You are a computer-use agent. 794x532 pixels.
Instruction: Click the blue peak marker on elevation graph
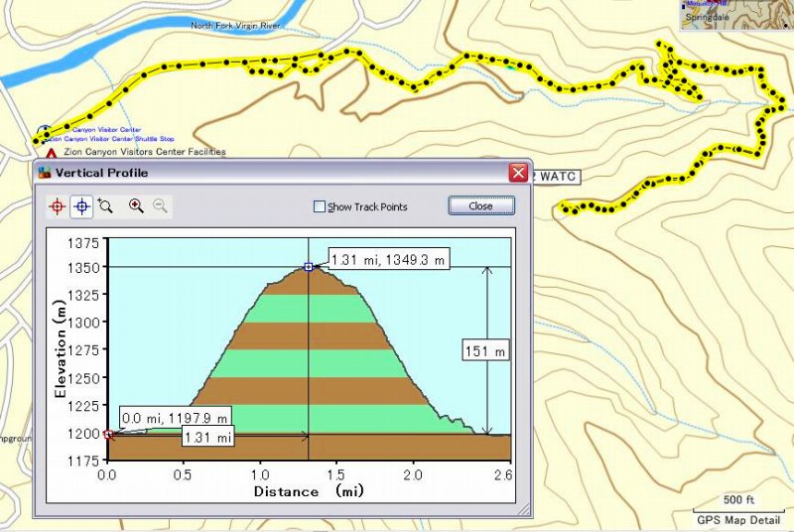[x=309, y=267]
